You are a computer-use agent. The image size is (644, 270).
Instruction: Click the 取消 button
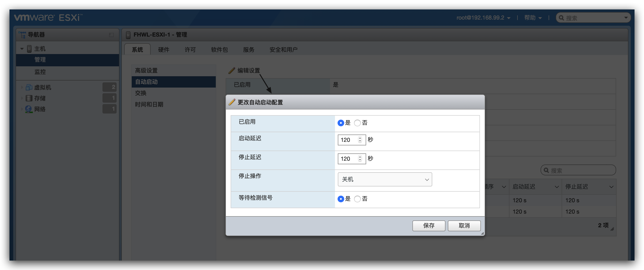464,225
